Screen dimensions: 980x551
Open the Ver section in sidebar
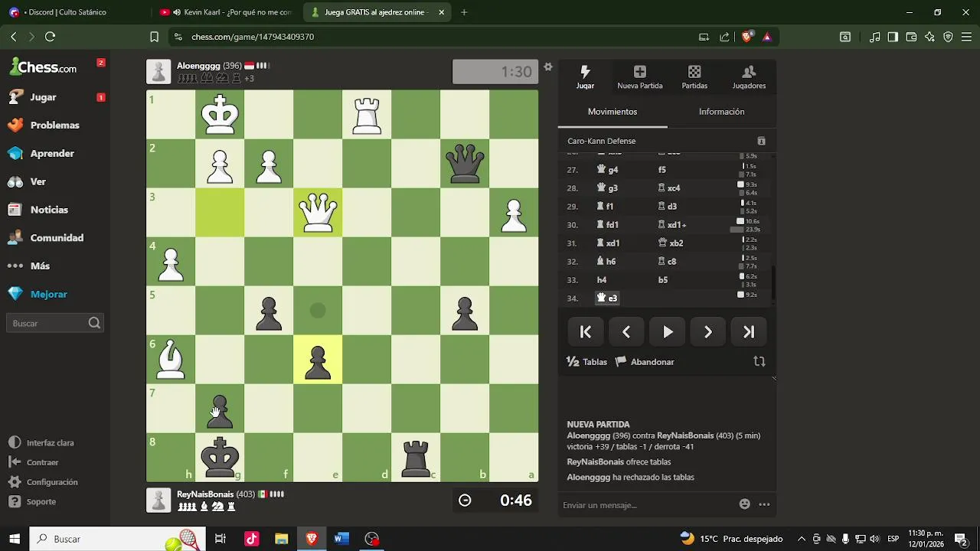coord(38,181)
